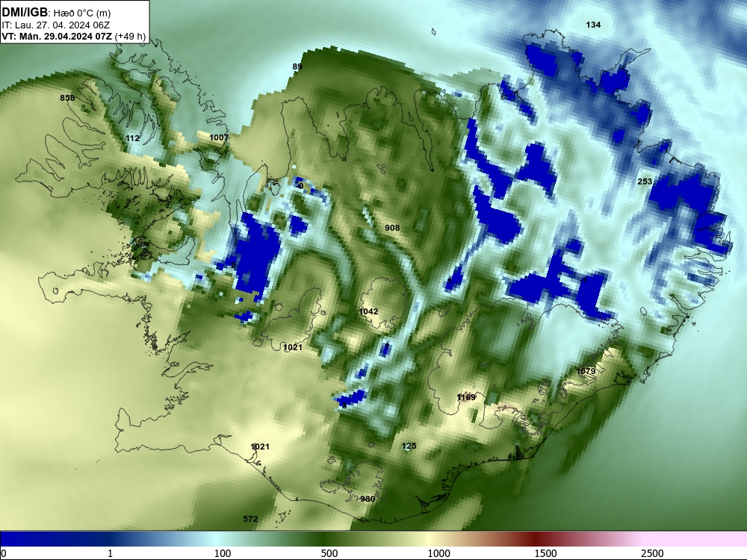Screen dimensions: 747x560
Task: Select the VT: Mán. 29.04.2024 07Z line
Action: (x=73, y=37)
